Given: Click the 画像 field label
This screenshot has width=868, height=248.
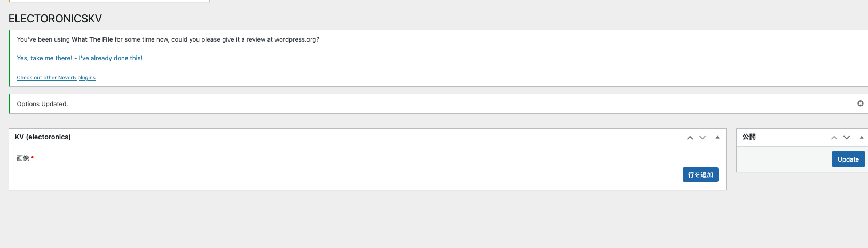Looking at the screenshot, I should 23,158.
